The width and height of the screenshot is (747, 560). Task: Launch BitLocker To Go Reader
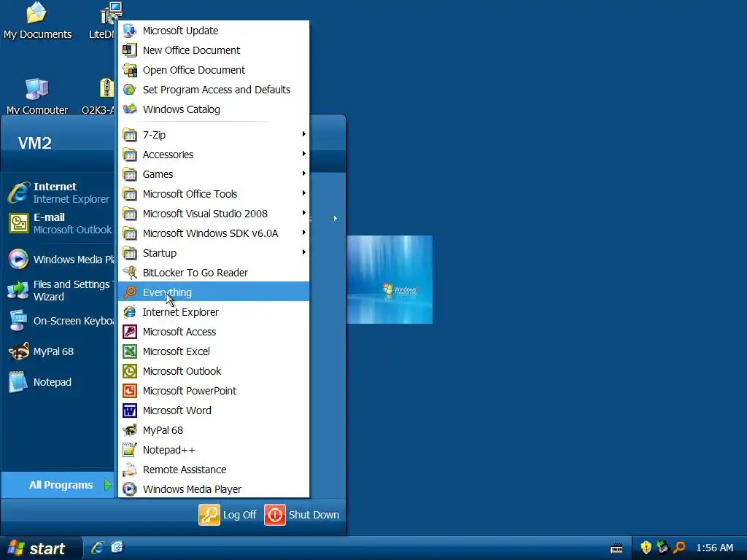click(214, 273)
